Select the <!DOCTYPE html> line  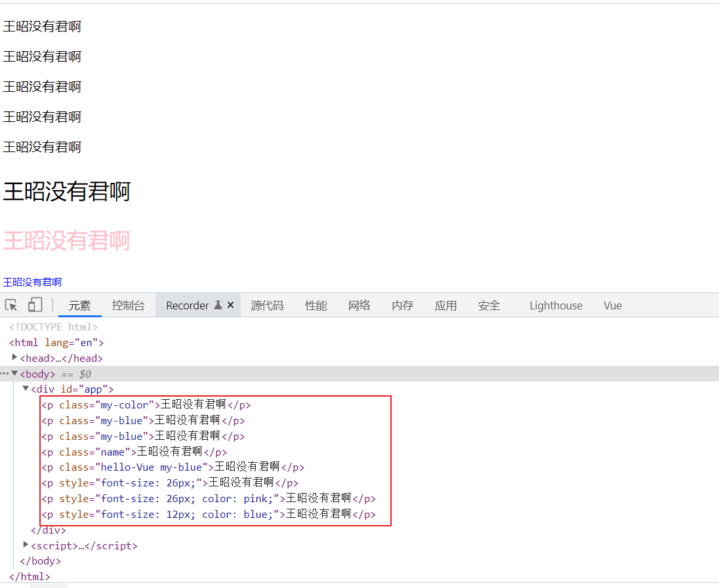click(53, 326)
